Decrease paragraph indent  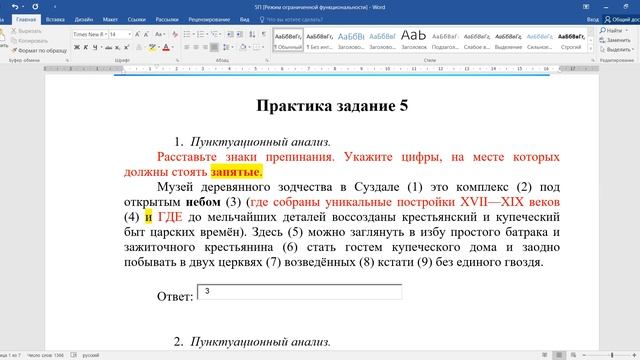[230, 34]
